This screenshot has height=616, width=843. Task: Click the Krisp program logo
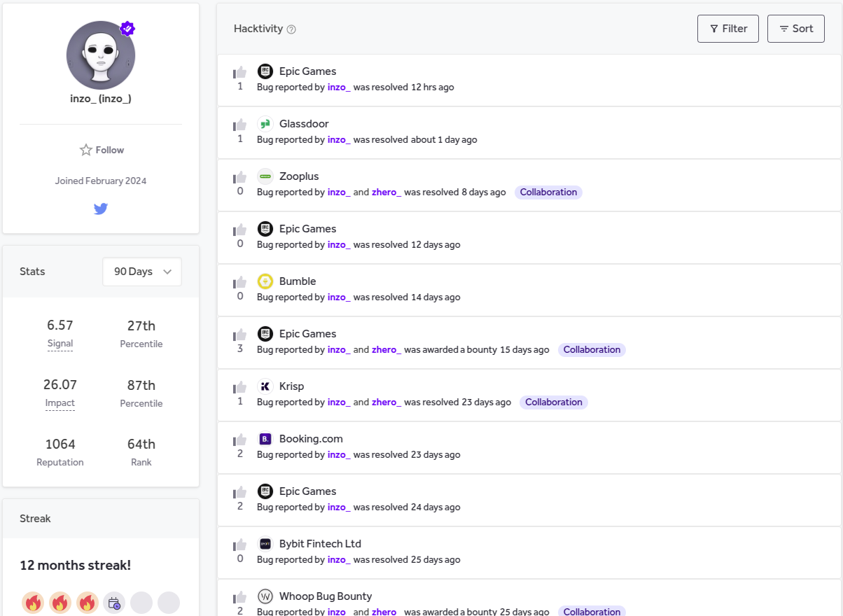[265, 386]
